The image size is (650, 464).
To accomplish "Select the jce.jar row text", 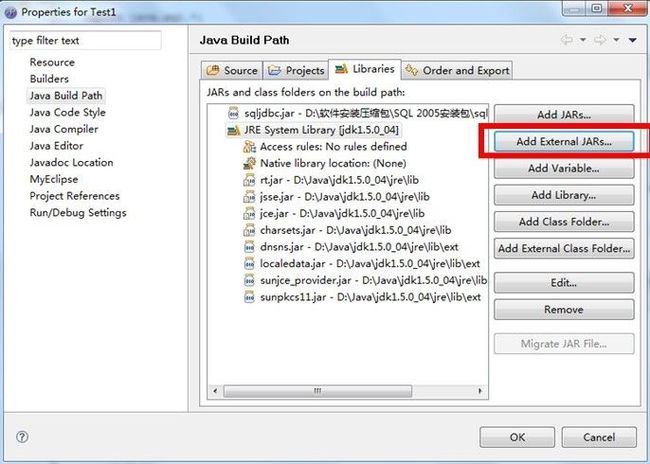I will click(342, 214).
